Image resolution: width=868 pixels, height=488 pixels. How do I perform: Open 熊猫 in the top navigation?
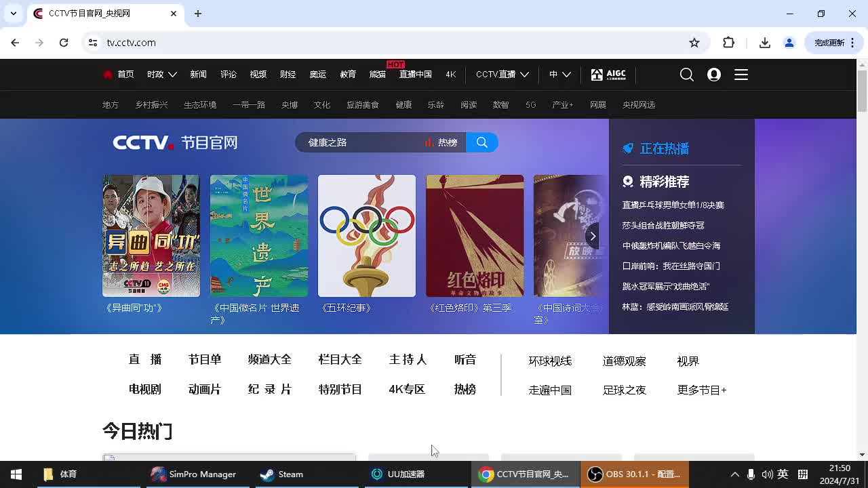click(x=378, y=75)
